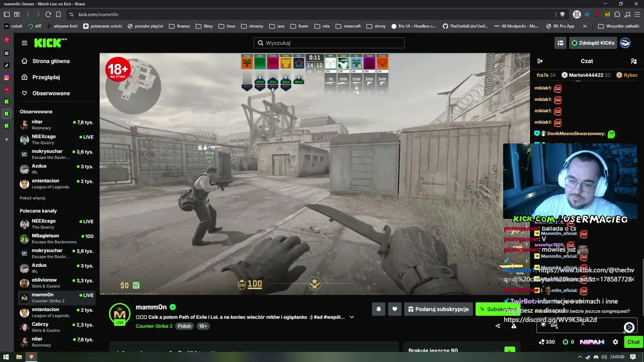Image resolution: width=644 pixels, height=362 pixels.
Task: Open Brave Shields icon in address bar
Action: tap(562, 15)
